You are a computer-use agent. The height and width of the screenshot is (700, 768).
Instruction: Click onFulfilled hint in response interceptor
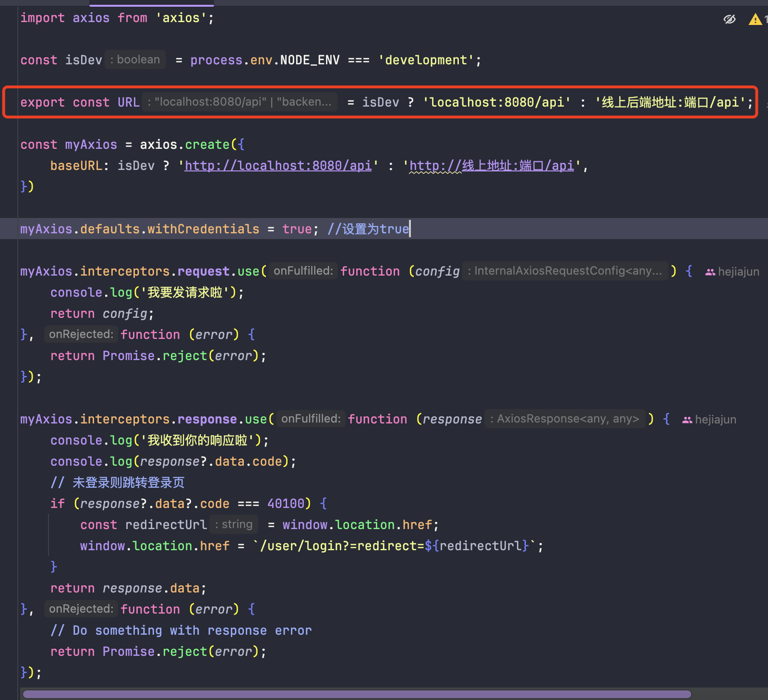tap(311, 418)
